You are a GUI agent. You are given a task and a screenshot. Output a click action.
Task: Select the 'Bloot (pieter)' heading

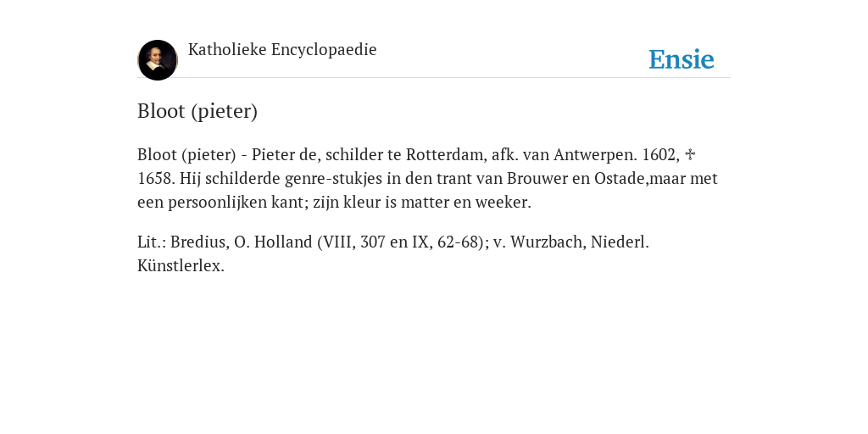tap(198, 111)
